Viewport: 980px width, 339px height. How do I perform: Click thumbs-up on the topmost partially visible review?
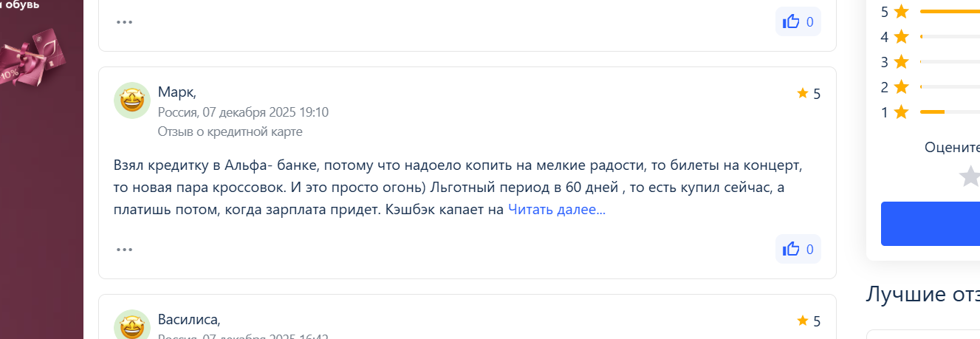798,21
